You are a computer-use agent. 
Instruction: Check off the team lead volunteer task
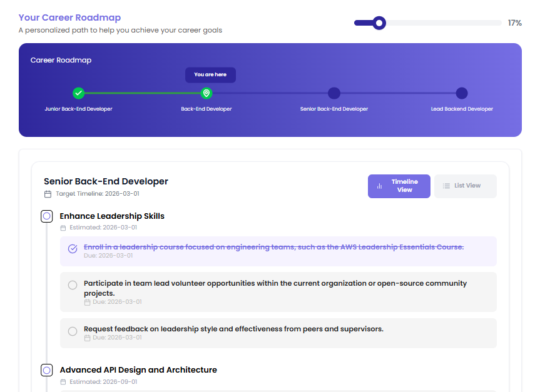click(x=73, y=285)
